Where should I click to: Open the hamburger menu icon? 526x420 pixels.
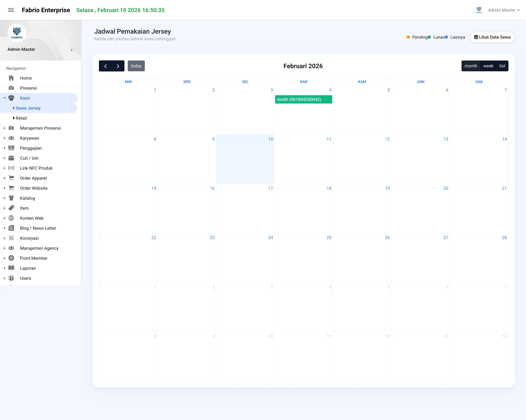(x=11, y=10)
